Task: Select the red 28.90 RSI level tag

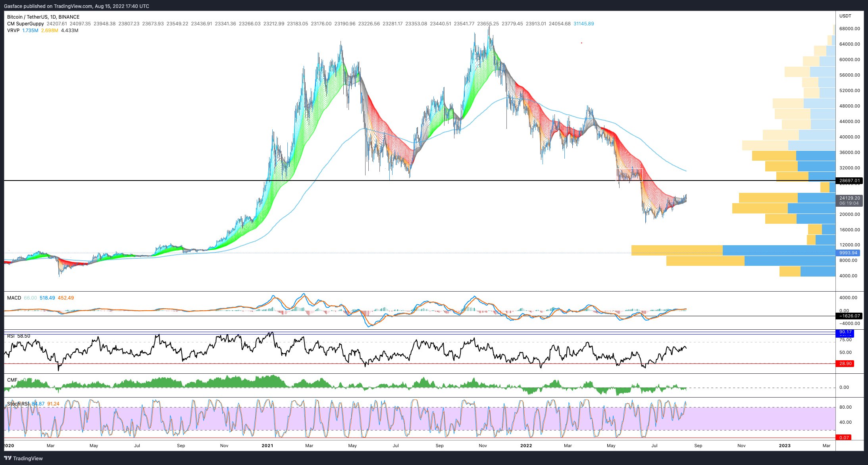Action: tap(845, 363)
